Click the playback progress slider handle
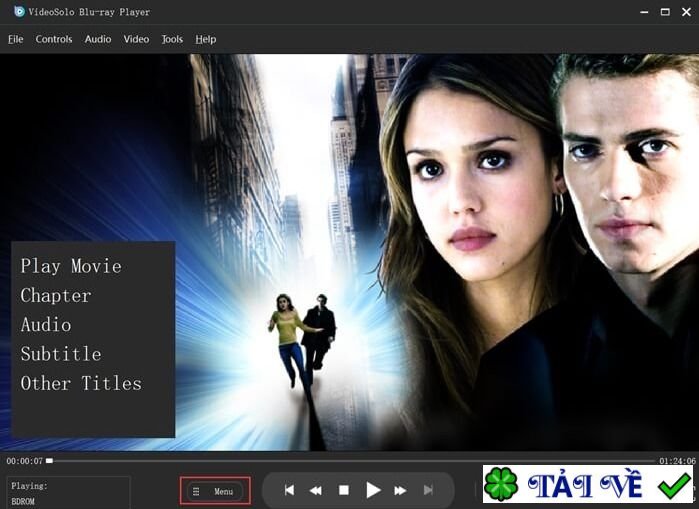699x509 pixels. pos(49,461)
